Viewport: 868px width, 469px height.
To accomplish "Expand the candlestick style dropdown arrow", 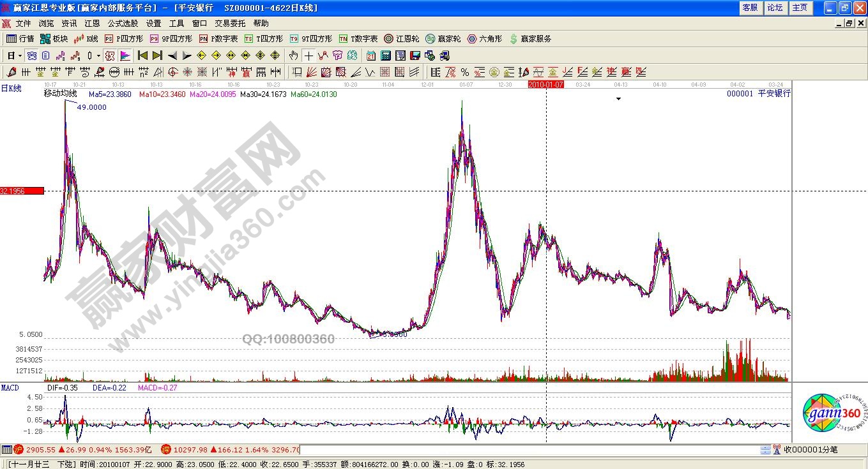I will point(98,56).
